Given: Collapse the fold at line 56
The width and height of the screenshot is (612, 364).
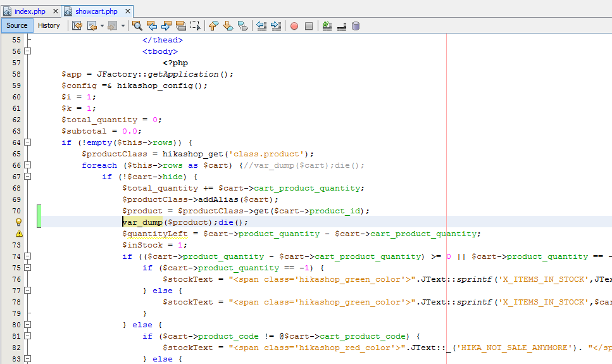Looking at the screenshot, I should [x=28, y=51].
